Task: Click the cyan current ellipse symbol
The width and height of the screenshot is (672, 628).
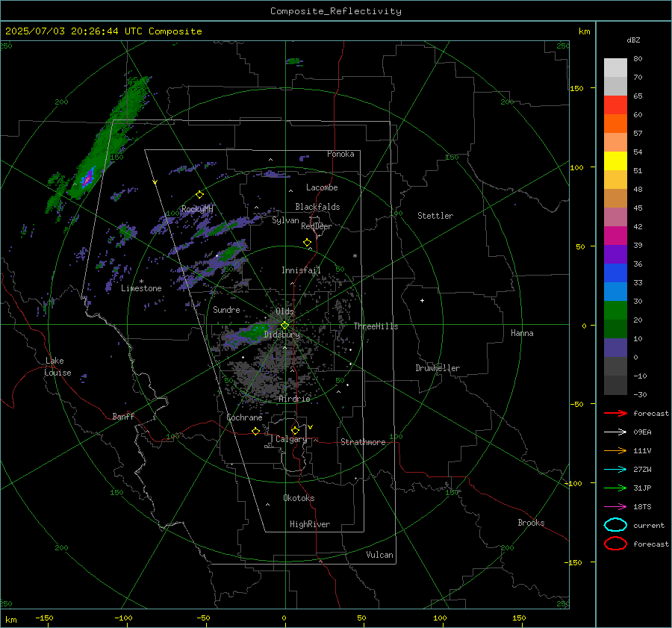Action: pyautogui.click(x=615, y=525)
